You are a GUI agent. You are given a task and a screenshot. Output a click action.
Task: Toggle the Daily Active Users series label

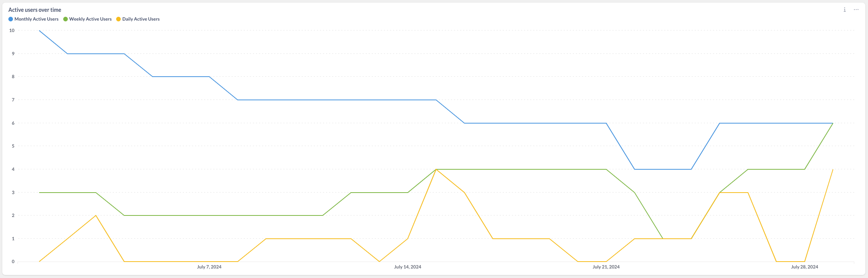141,19
